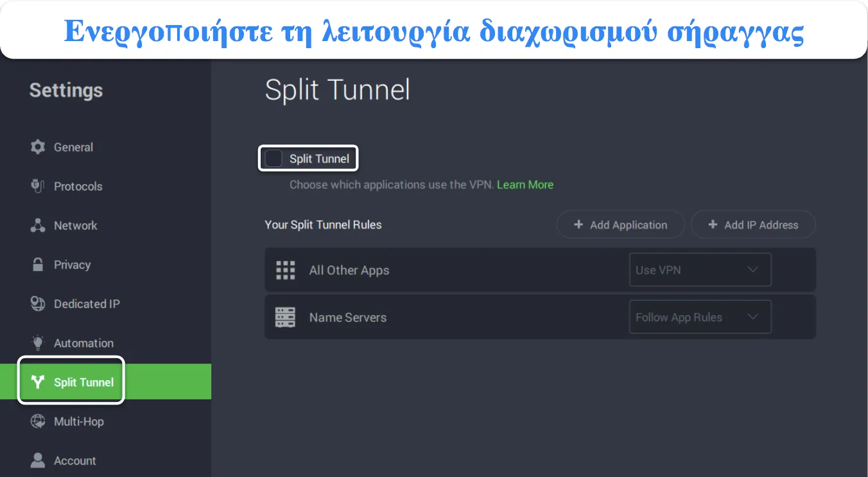868x477 pixels.
Task: Click the Multi-Hop globe icon
Action: [38, 421]
